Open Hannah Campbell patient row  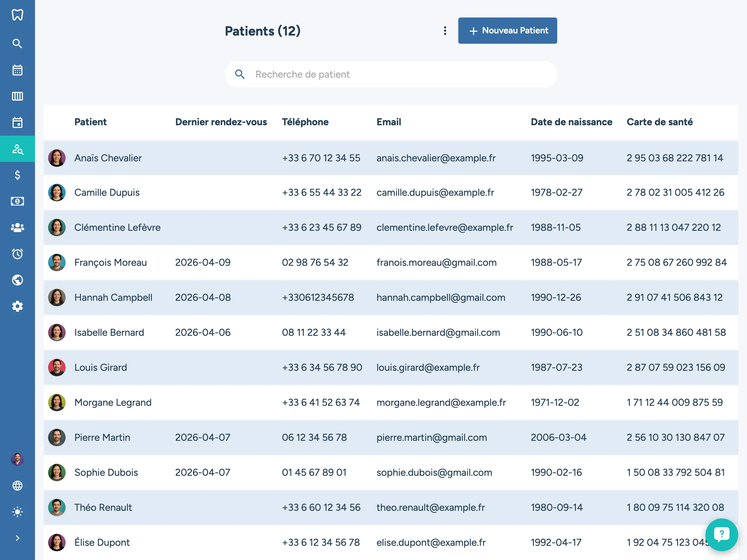113,297
